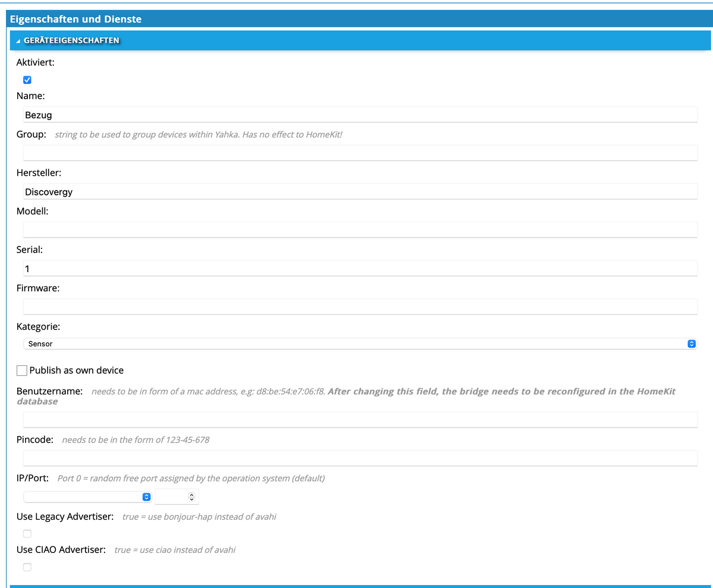Click the Port number stepper field

(x=176, y=497)
